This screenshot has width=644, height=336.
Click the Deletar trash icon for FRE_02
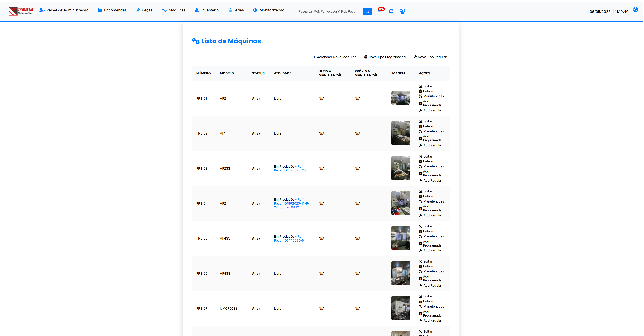click(x=420, y=126)
